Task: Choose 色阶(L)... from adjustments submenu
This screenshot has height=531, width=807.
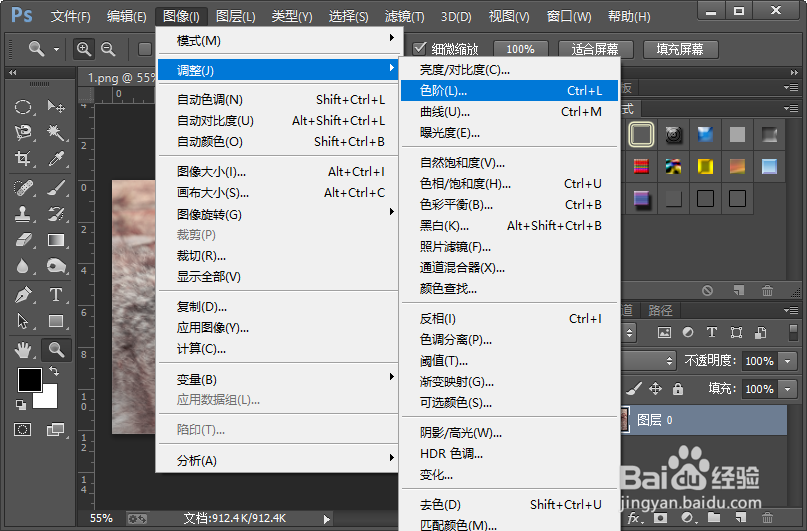Action: coord(509,91)
